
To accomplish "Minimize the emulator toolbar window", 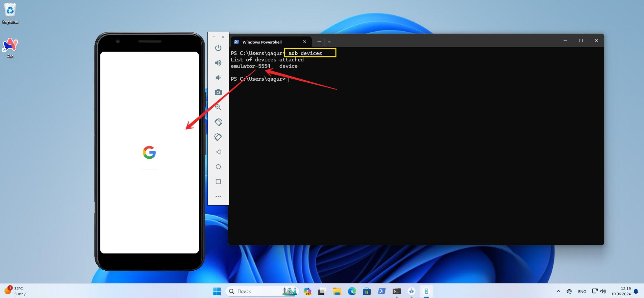I will pos(214,37).
